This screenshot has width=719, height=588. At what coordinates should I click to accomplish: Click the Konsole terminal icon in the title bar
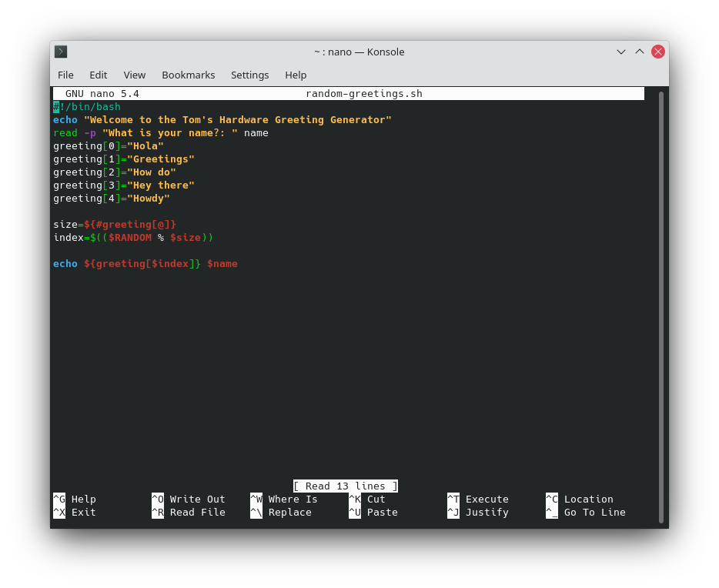tap(61, 52)
